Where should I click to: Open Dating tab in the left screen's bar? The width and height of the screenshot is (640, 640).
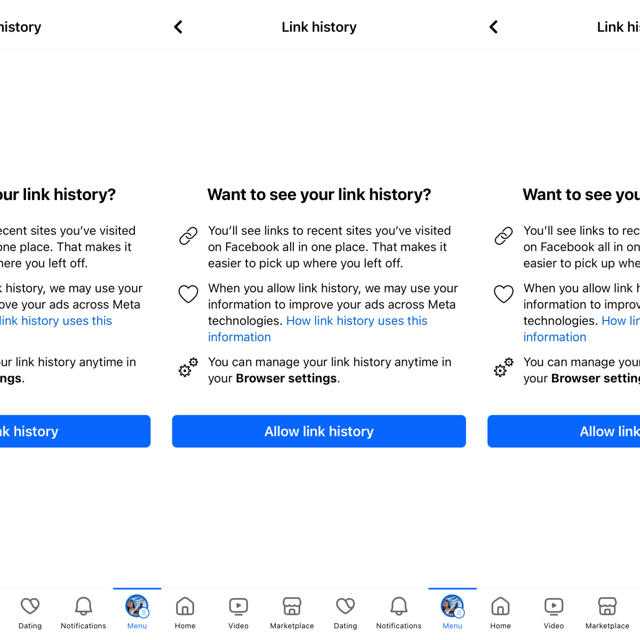tap(30, 612)
